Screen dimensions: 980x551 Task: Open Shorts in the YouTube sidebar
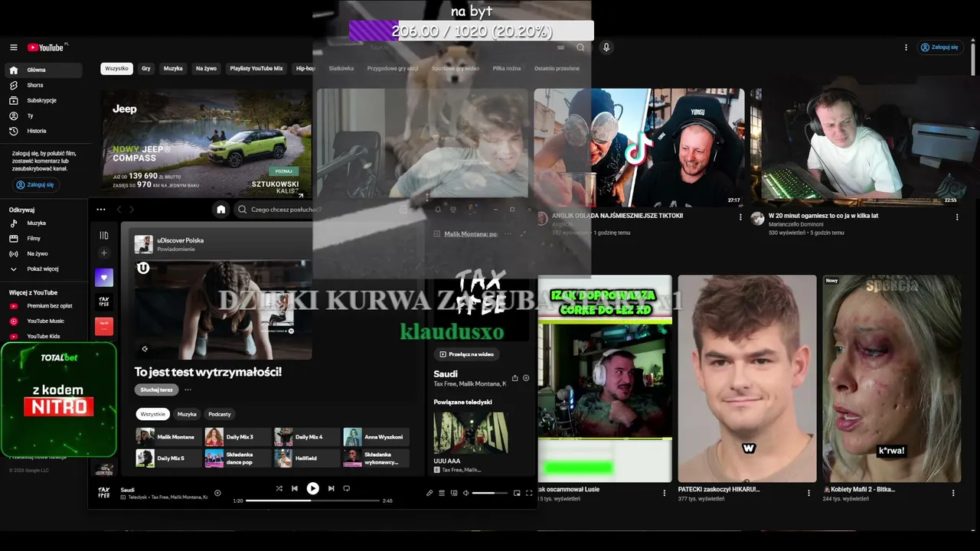pyautogui.click(x=44, y=85)
